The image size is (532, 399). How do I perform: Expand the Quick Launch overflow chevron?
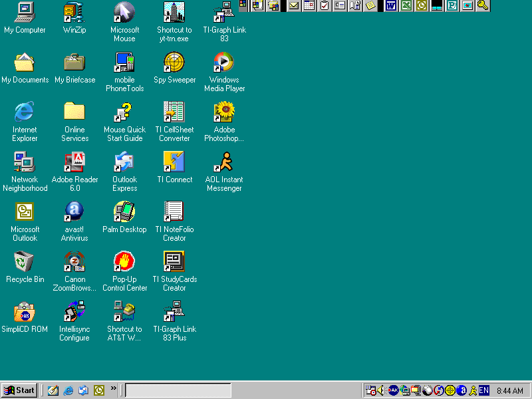click(113, 388)
